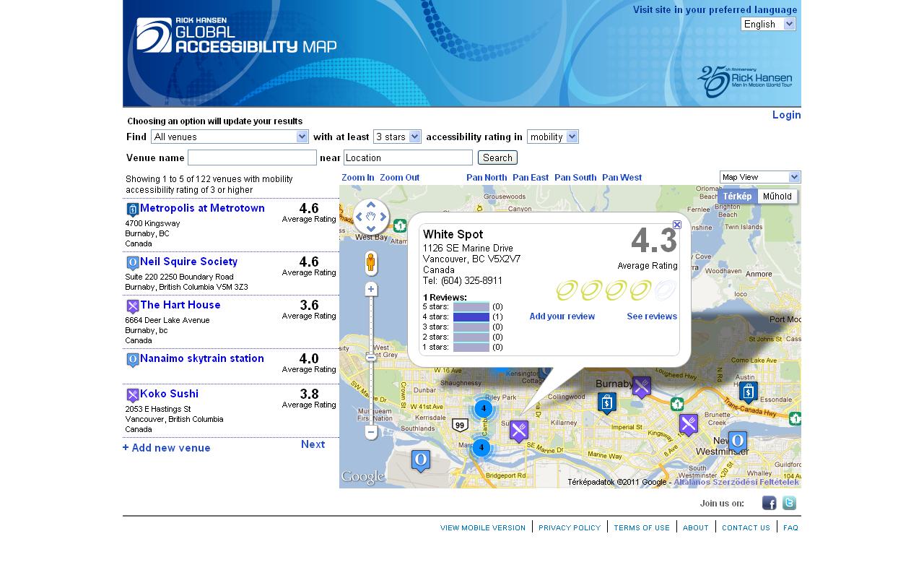
Task: Click the first filled rating star
Action: click(567, 290)
